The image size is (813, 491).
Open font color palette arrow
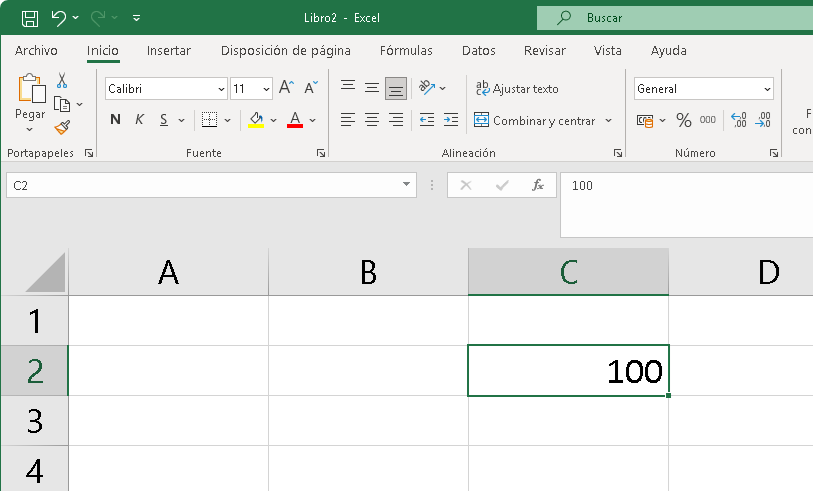coord(313,120)
